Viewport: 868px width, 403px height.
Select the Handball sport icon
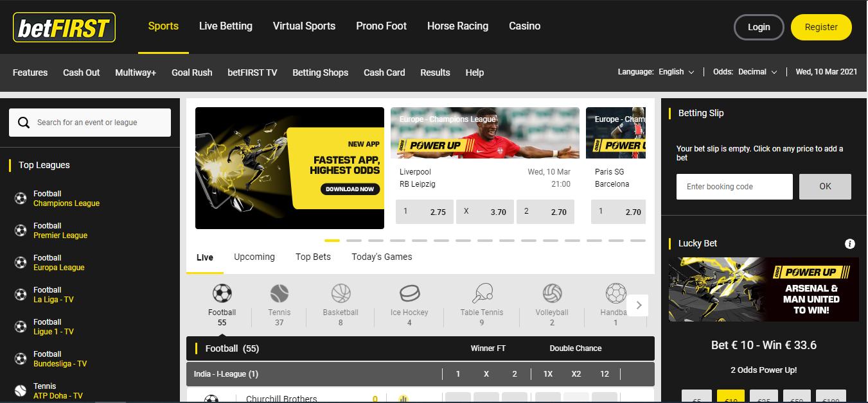(616, 294)
